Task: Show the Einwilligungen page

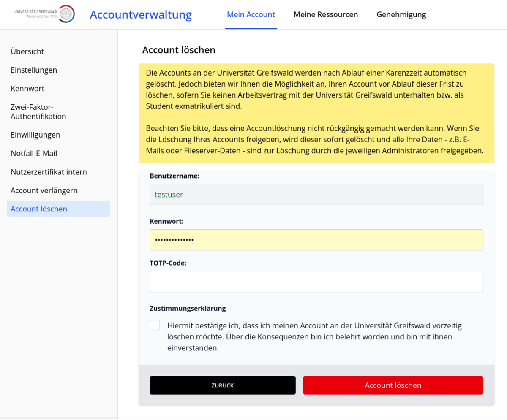Action: click(35, 135)
